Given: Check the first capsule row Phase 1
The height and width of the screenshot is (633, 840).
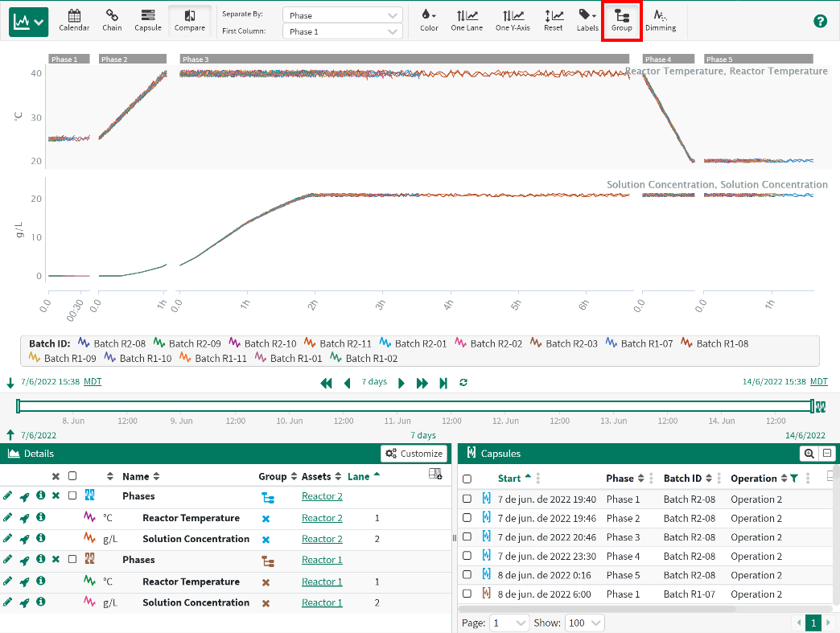Looking at the screenshot, I should coord(467,499).
